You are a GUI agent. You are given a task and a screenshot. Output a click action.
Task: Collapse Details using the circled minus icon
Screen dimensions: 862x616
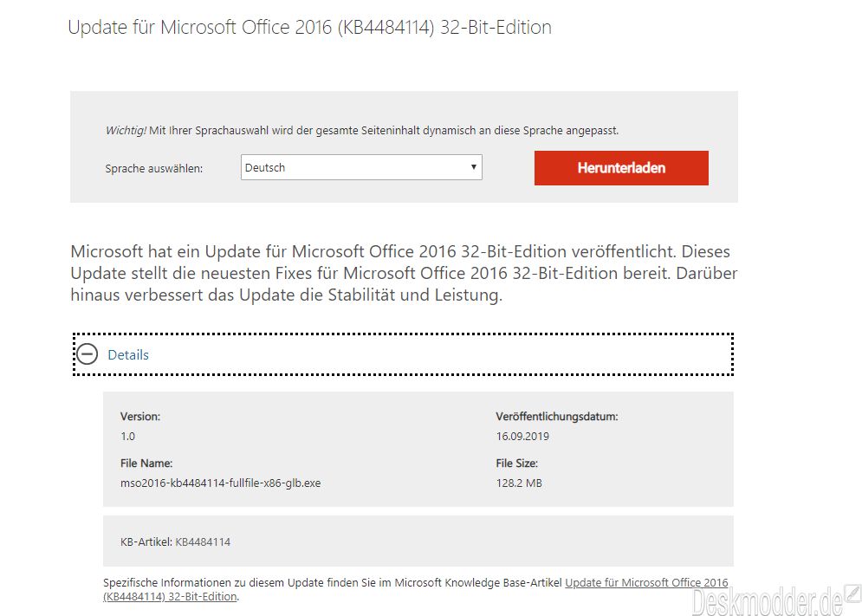click(87, 354)
